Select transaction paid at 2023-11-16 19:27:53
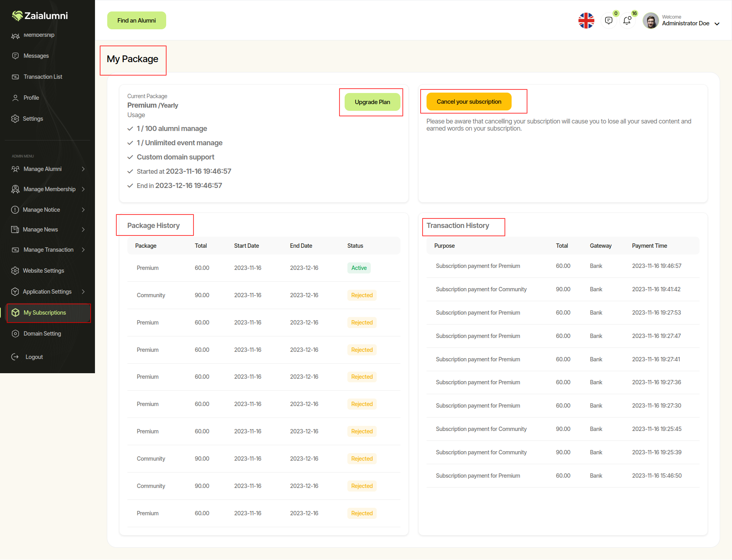The image size is (732, 560). pyautogui.click(x=563, y=313)
